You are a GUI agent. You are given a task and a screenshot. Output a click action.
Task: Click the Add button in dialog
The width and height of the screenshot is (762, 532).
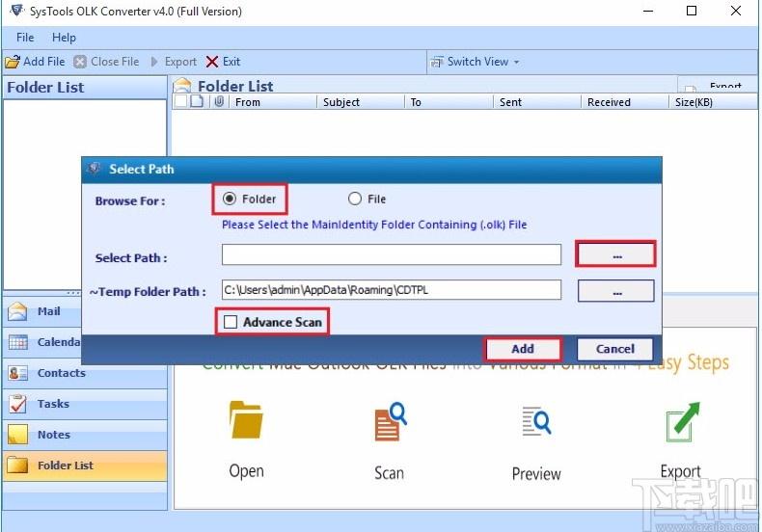[x=523, y=349]
